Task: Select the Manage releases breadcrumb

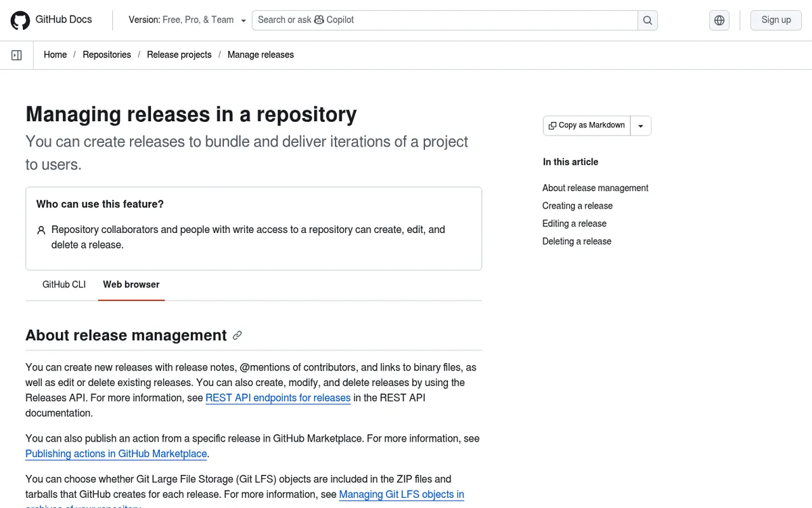Action: point(261,55)
